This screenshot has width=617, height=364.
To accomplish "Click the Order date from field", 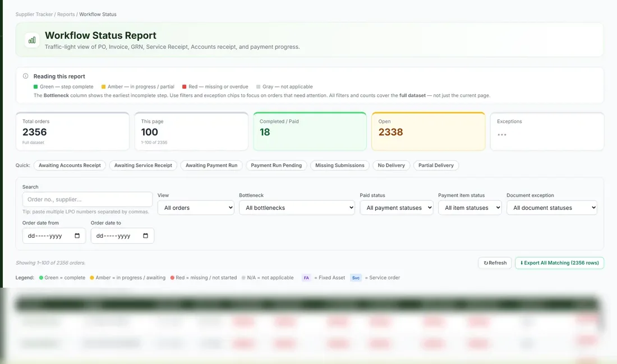I will click(x=54, y=236).
